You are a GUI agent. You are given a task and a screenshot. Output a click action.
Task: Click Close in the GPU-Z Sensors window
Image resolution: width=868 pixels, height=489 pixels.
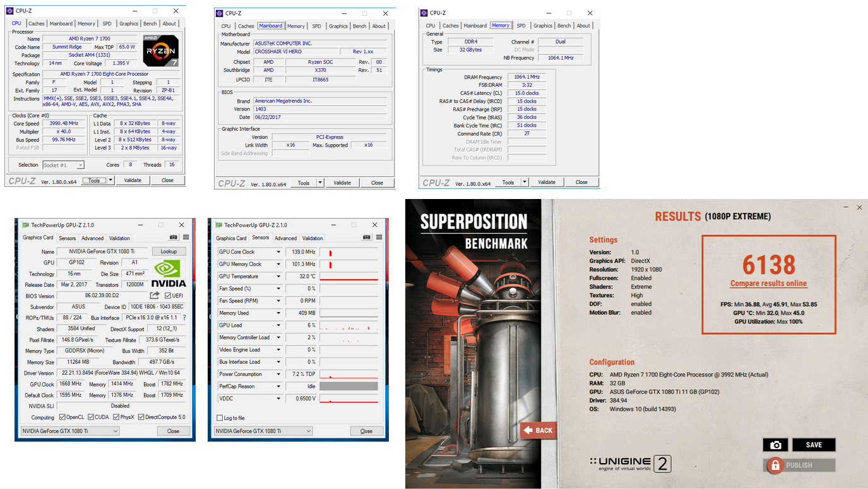pyautogui.click(x=366, y=431)
